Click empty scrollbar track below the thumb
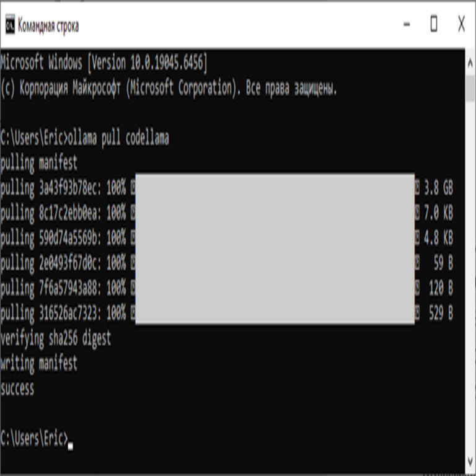Image resolution: width=476 pixels, height=476 pixels. [x=470, y=279]
